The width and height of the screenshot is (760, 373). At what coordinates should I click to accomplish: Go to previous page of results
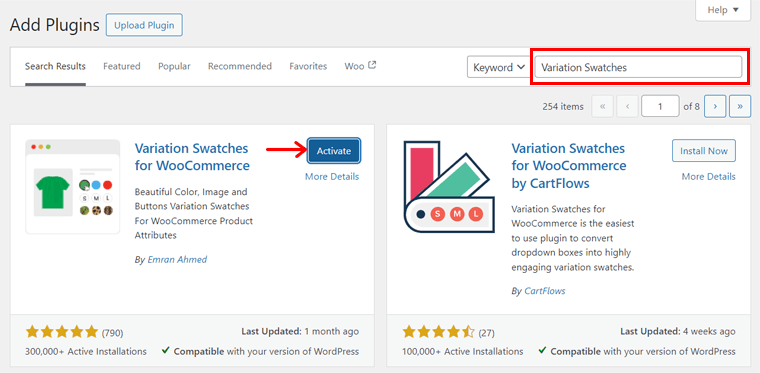(x=627, y=107)
